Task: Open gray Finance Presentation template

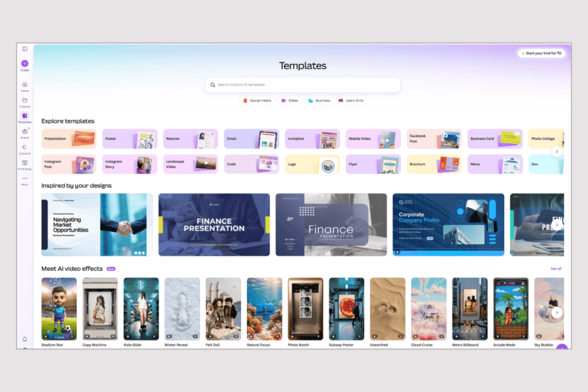Action: tap(331, 224)
